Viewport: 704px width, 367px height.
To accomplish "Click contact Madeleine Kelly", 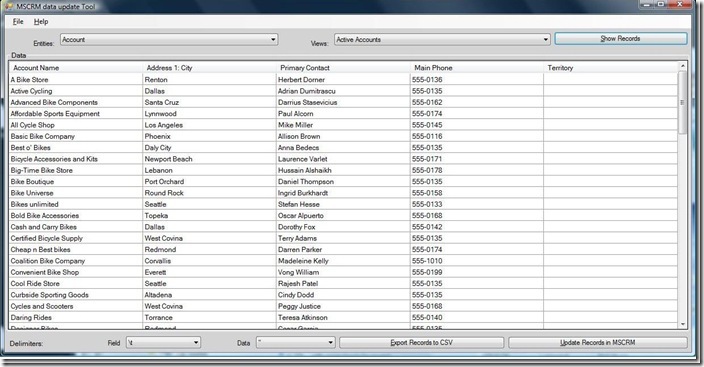I will pos(343,261).
